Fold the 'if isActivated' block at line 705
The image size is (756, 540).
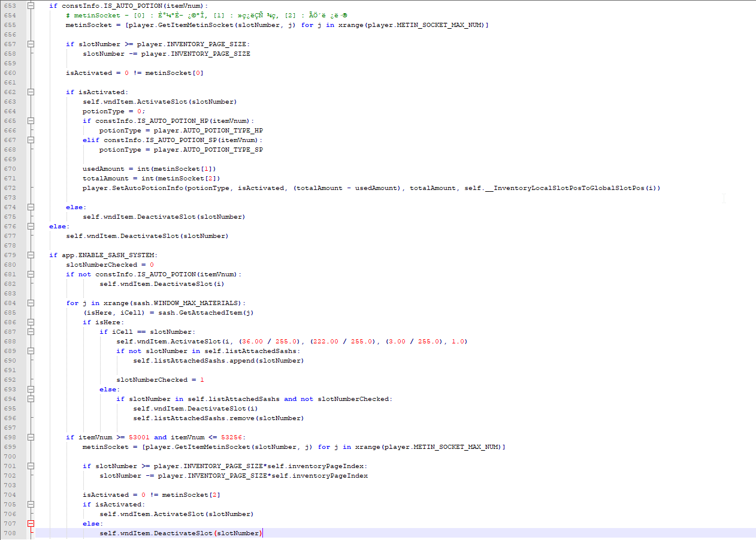[31, 505]
